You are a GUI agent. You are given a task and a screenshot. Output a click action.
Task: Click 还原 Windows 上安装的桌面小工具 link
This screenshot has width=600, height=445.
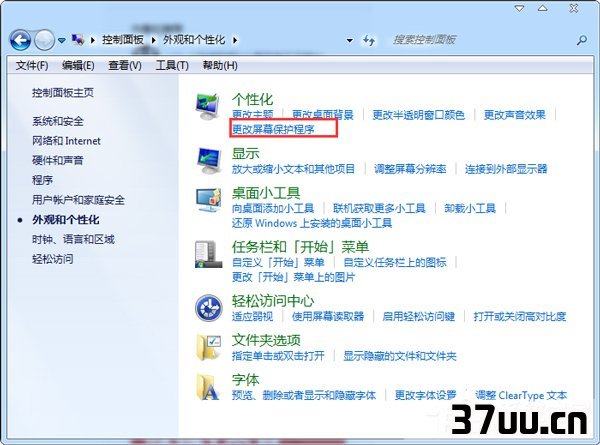click(x=312, y=223)
